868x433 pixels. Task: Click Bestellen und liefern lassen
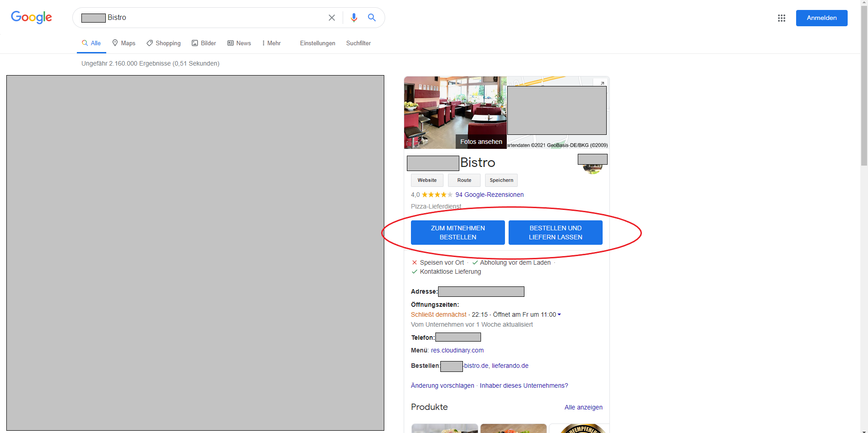(x=556, y=233)
